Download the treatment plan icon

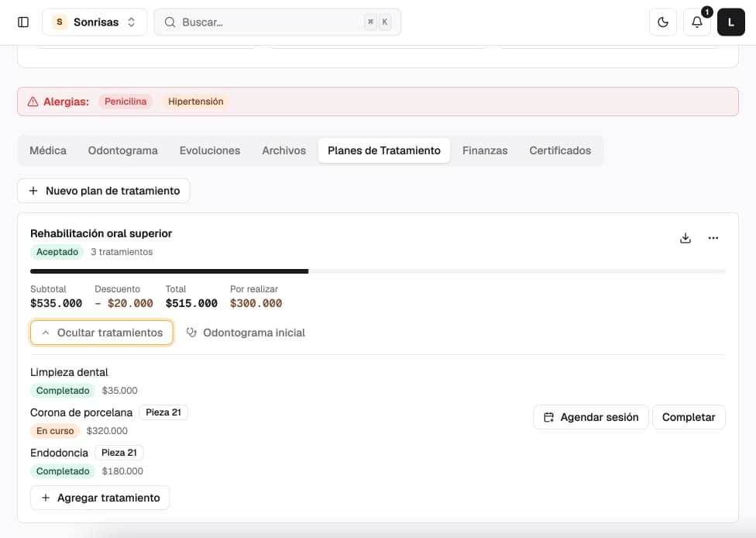pyautogui.click(x=685, y=238)
